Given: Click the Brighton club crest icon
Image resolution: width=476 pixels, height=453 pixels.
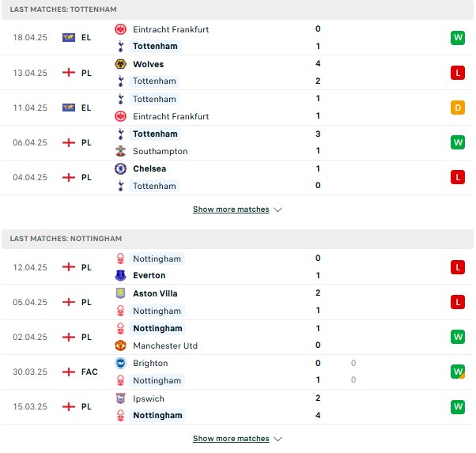Looking at the screenshot, I should tap(120, 363).
